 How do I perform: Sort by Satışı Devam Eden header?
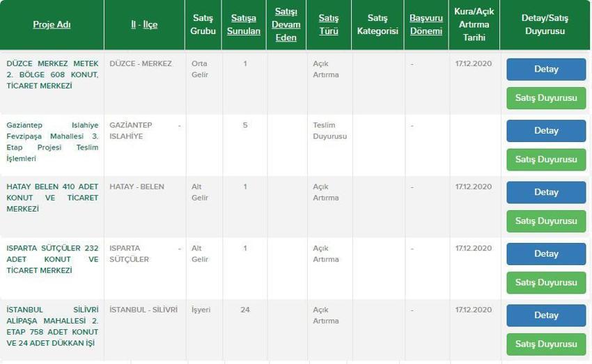coord(286,24)
